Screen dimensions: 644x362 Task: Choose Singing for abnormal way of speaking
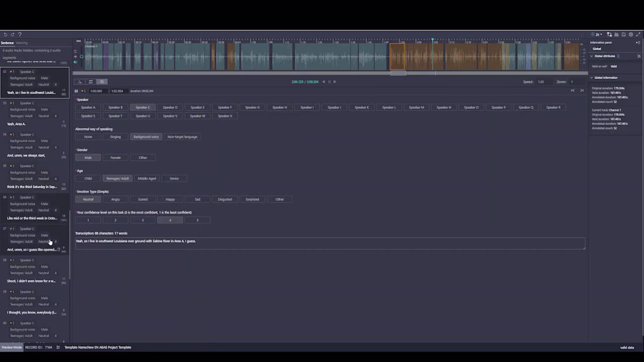115,137
